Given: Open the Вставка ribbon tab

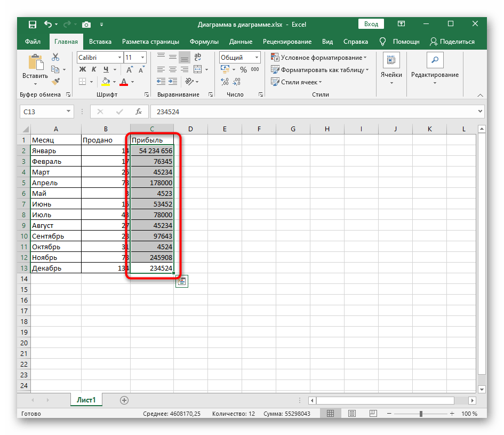Looking at the screenshot, I should [x=100, y=42].
